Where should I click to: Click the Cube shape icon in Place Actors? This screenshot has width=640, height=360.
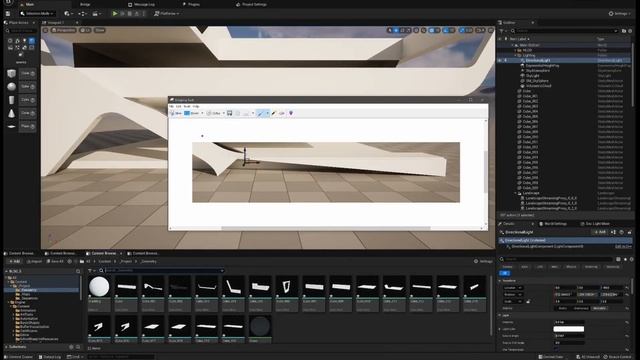(x=11, y=73)
